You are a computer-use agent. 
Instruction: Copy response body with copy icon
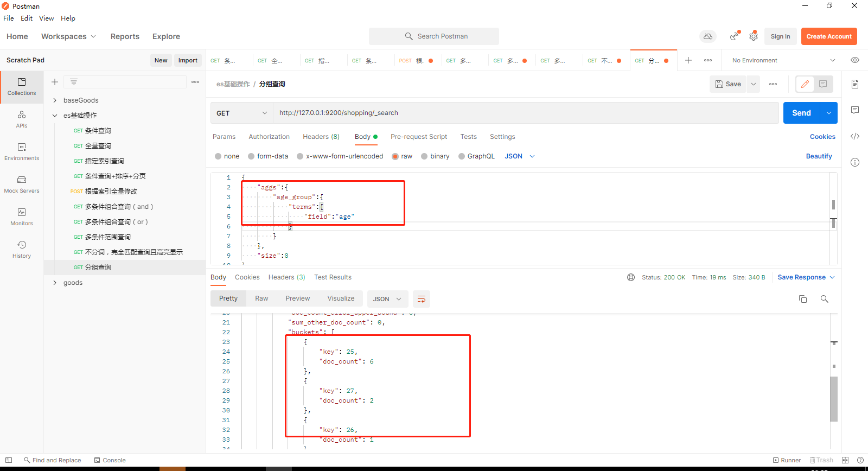tap(803, 299)
